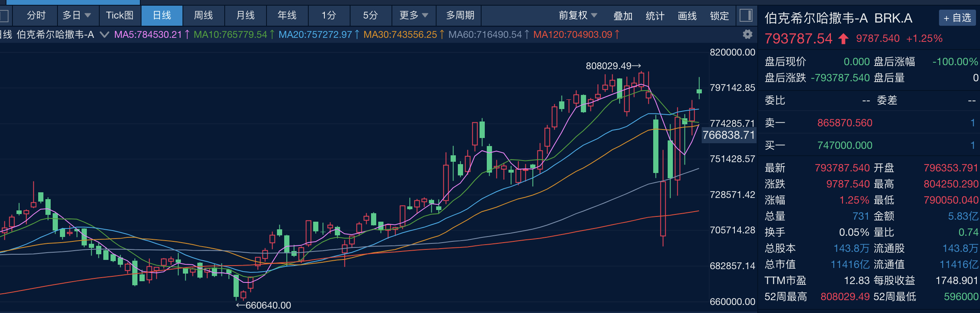The height and width of the screenshot is (313, 980).
Task: Click the 叠加 overlay button
Action: pyautogui.click(x=623, y=16)
